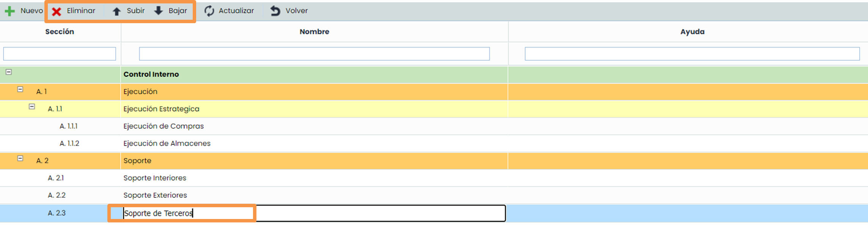Click the Volver back arrow icon

(x=275, y=11)
